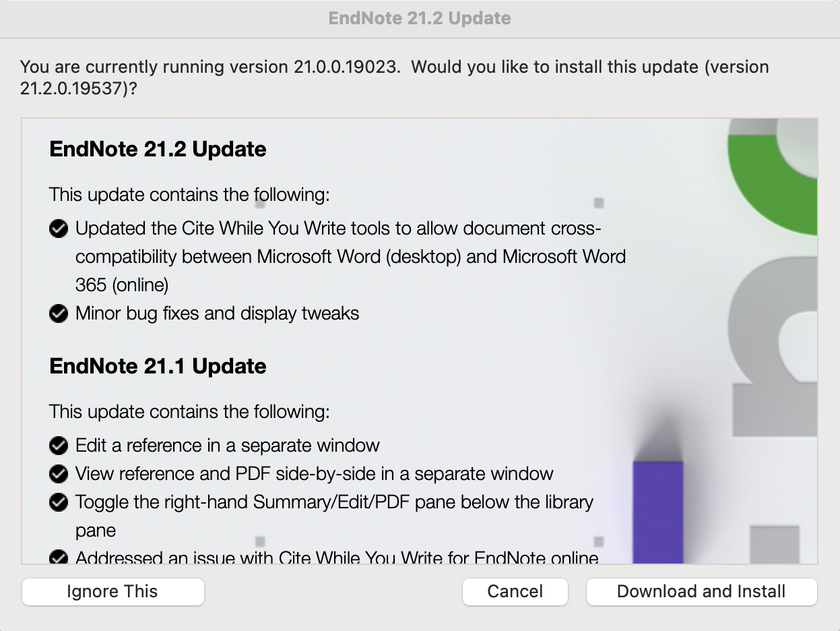The height and width of the screenshot is (631, 840).
Task: Click checkmark beside Toggle the right-hand pane item
Action: coord(59,503)
